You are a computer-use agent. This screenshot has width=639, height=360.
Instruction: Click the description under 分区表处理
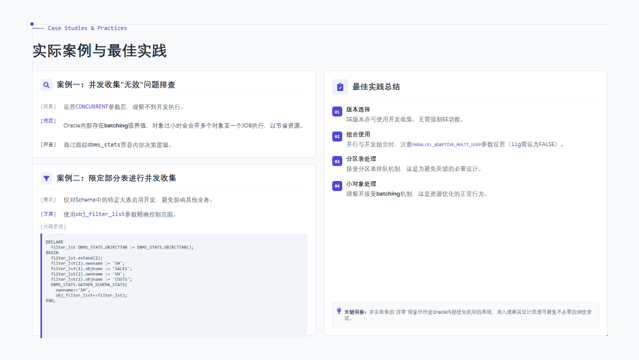tap(415, 169)
